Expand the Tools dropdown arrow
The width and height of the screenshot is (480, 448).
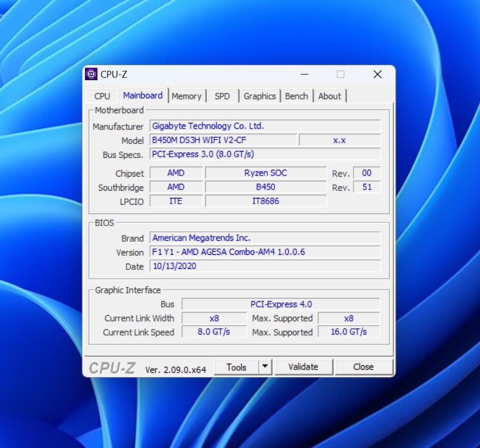tap(265, 367)
